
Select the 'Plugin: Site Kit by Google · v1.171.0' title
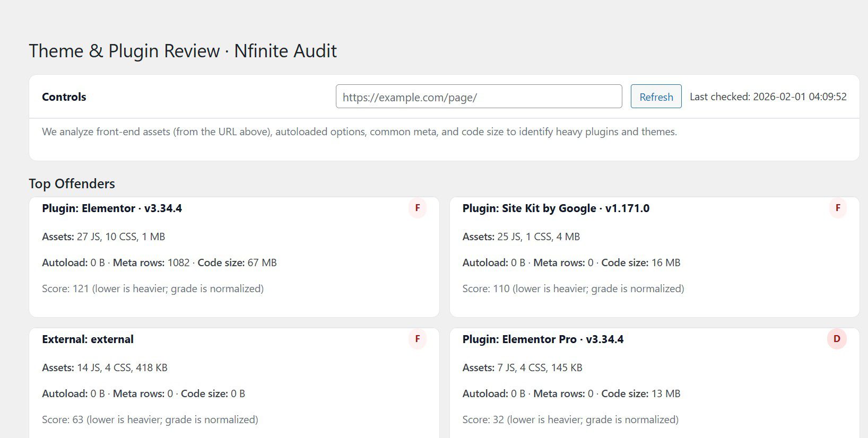[556, 208]
